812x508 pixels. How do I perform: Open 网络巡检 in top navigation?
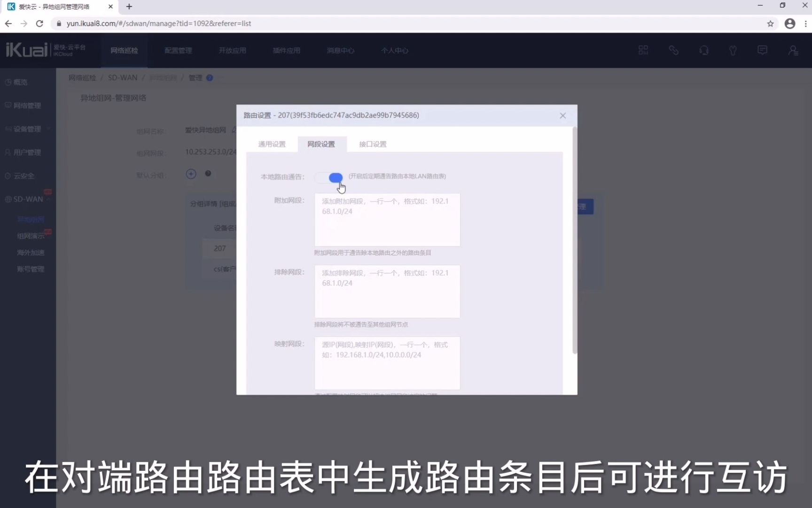[x=124, y=50]
